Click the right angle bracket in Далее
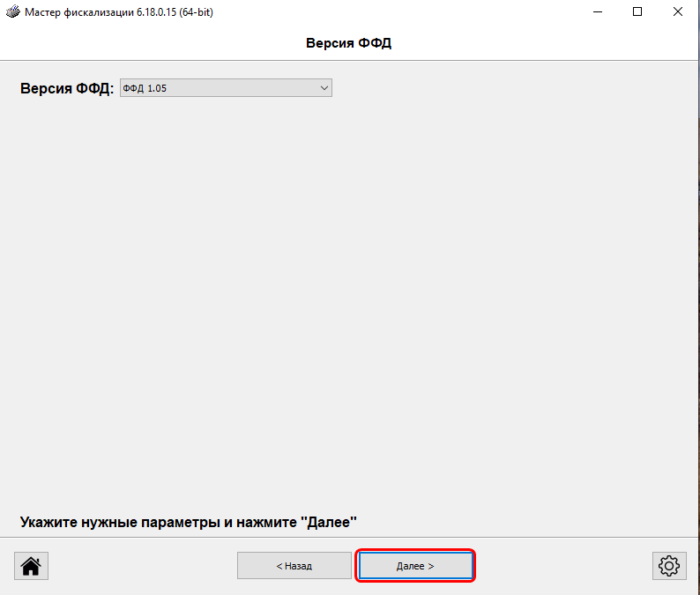Viewport: 700px width, 595px height. [x=431, y=566]
